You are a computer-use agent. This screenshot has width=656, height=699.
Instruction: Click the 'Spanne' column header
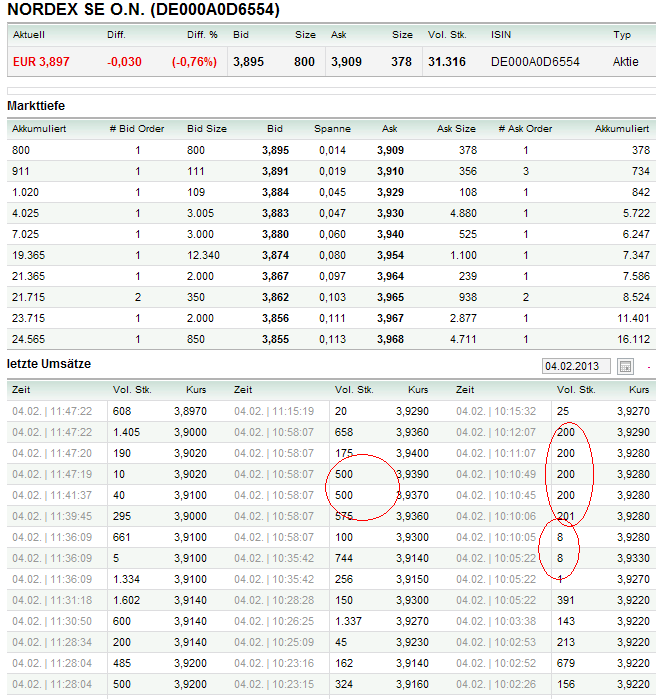332,129
